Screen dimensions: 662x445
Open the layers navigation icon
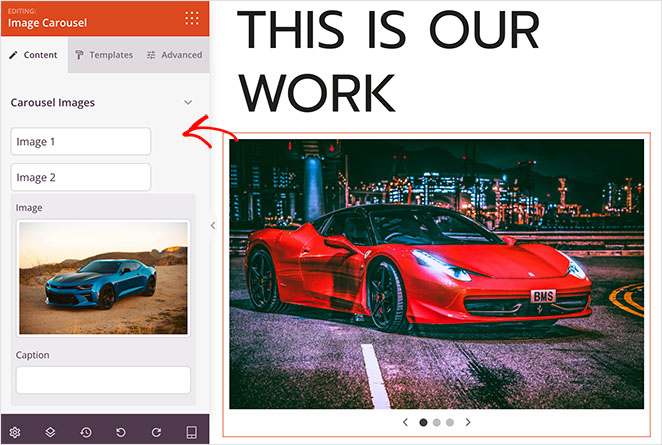50,432
